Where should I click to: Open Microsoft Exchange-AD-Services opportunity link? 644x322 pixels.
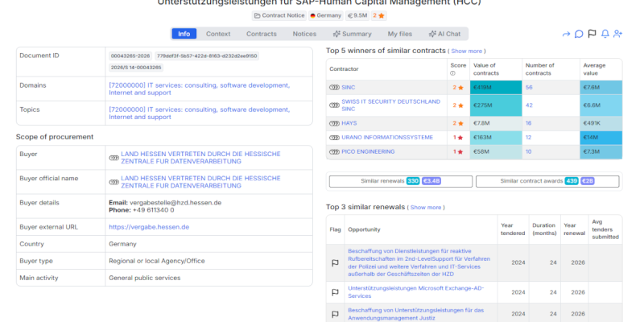[415, 292]
